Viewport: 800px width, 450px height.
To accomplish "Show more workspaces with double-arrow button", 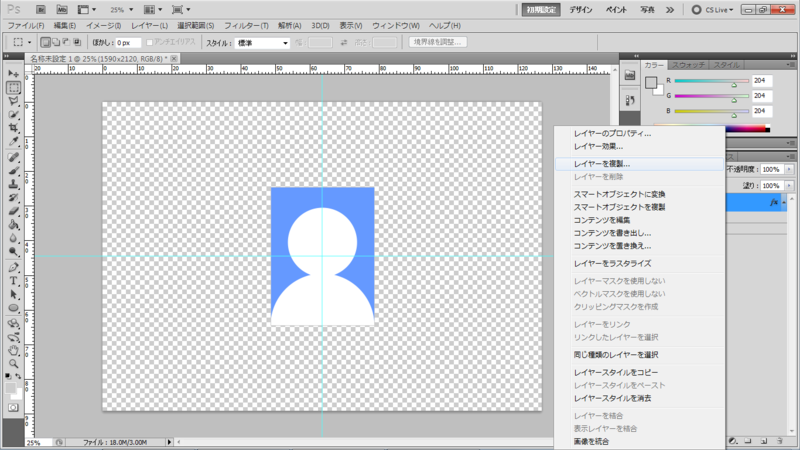I will click(x=670, y=10).
